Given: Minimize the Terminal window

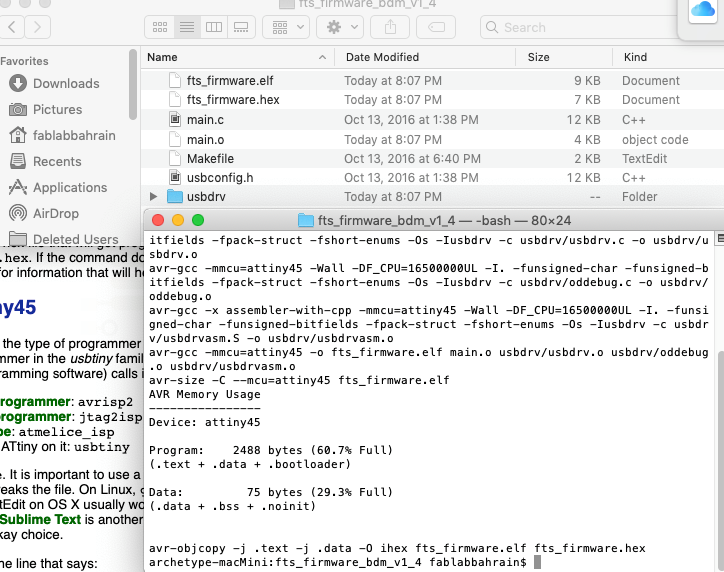Looking at the screenshot, I should 178,220.
